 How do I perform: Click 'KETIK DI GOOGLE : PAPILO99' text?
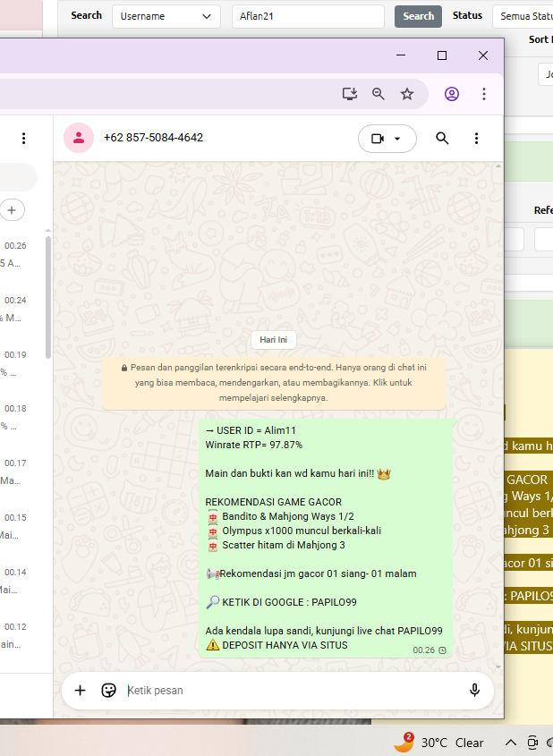pos(289,602)
